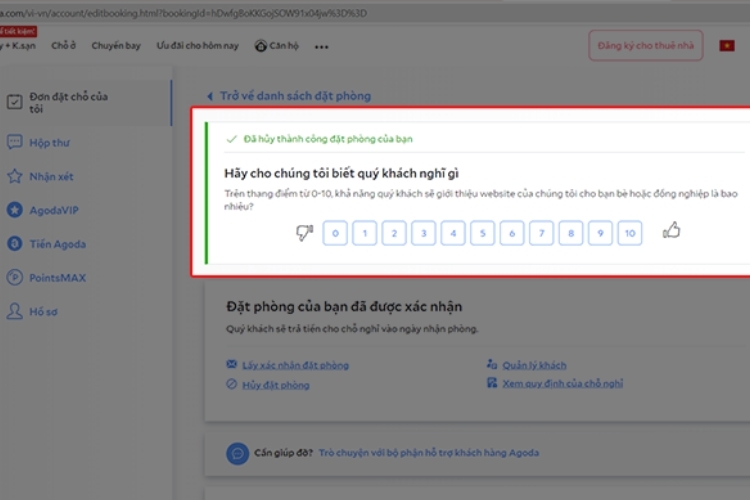Click Đăng ký cho thuê nhà button
The height and width of the screenshot is (500, 750).
646,45
